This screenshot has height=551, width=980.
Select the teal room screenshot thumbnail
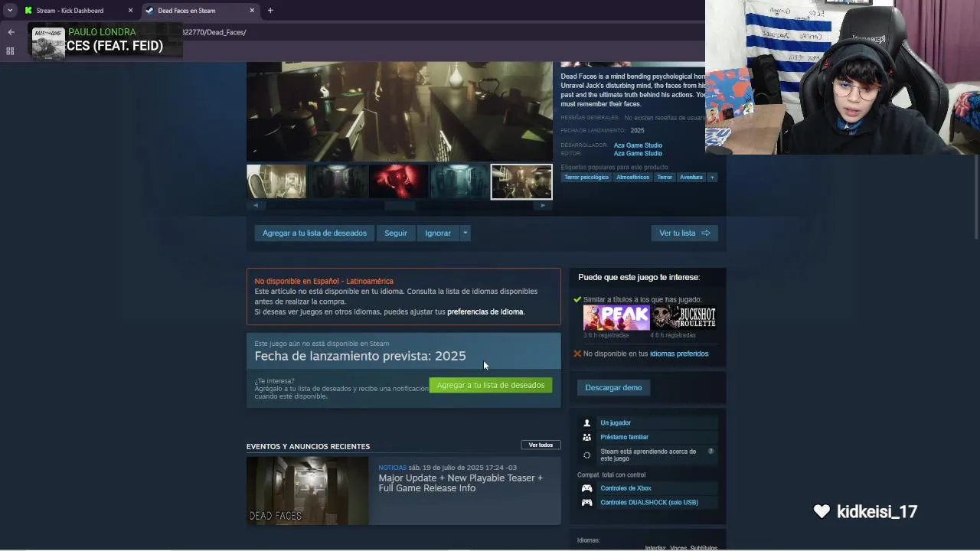tap(460, 182)
